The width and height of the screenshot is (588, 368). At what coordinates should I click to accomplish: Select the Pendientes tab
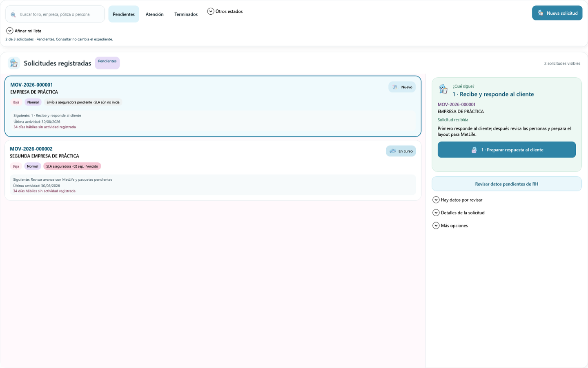click(124, 14)
